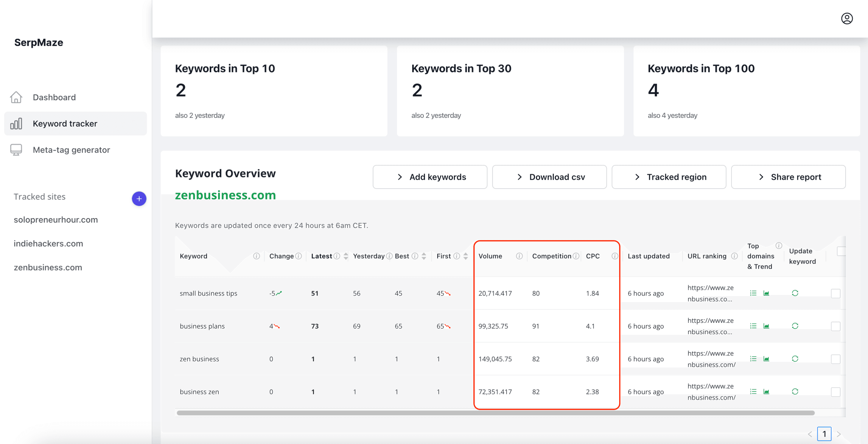Open the Dashboard menu item
Viewport: 868px width, 444px height.
coord(75,97)
